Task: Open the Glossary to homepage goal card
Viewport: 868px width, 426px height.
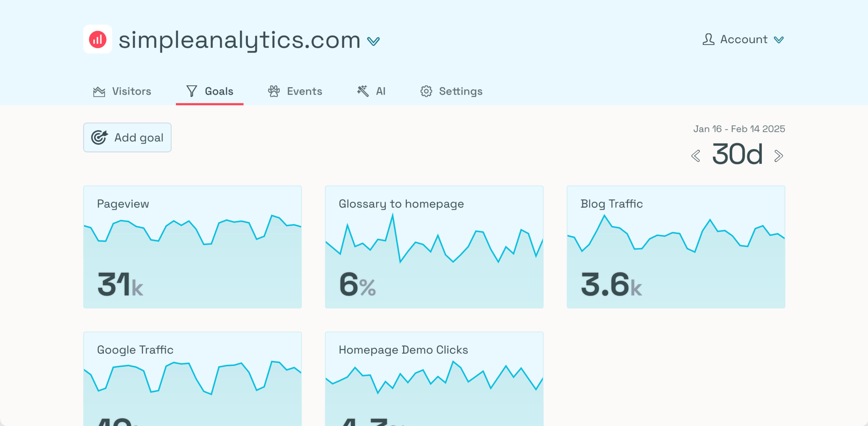Action: 434,247
